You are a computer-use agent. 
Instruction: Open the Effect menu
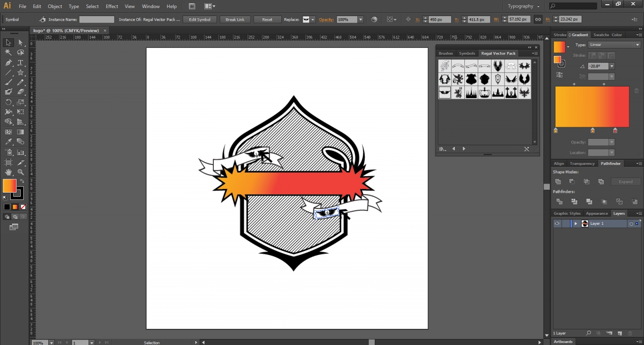click(x=112, y=7)
